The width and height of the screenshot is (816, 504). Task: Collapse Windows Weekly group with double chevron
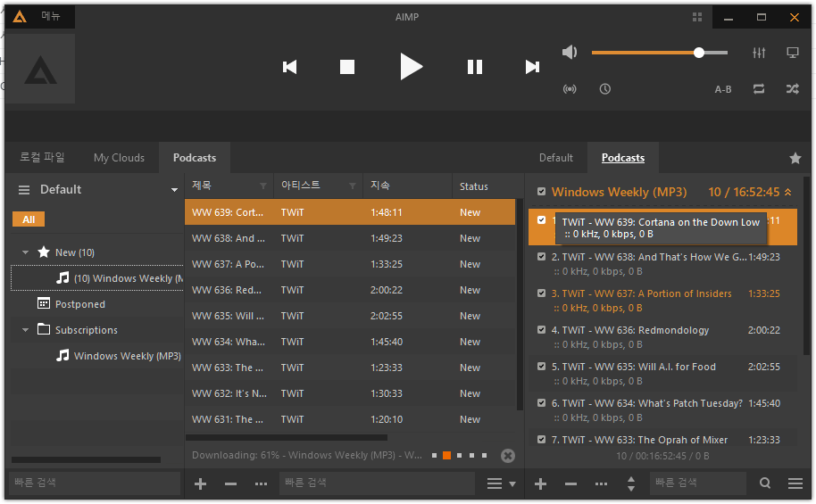pos(788,192)
